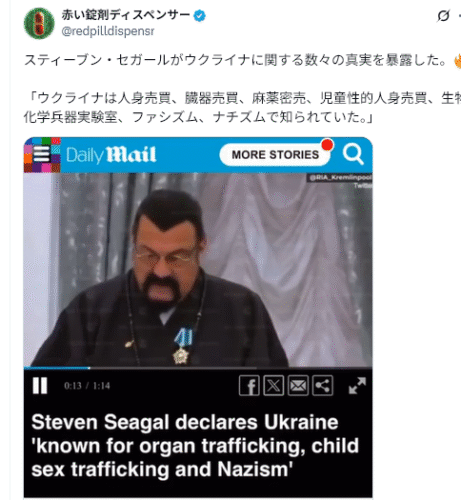
Task: Click the Grok icon at the tweet's top right
Action: 444,16
